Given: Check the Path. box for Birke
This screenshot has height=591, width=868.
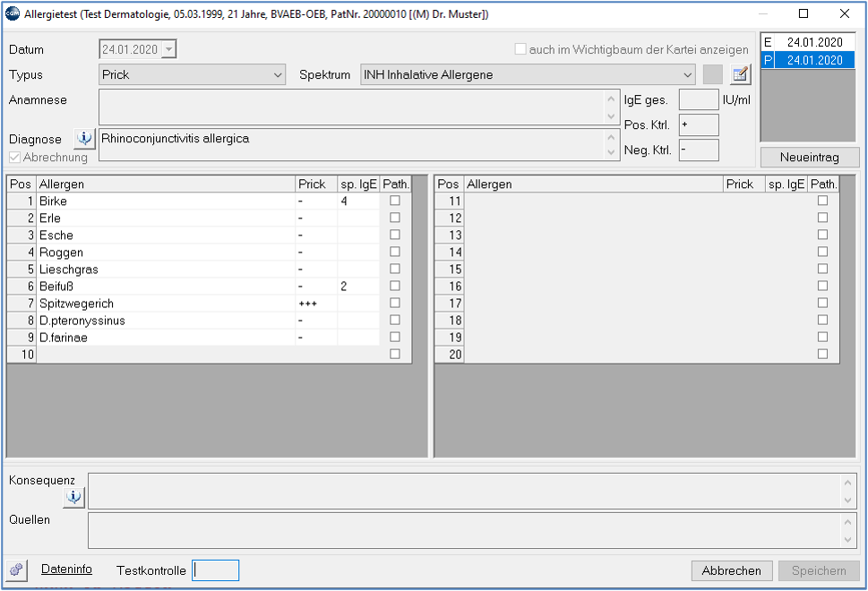Looking at the screenshot, I should pos(395,201).
